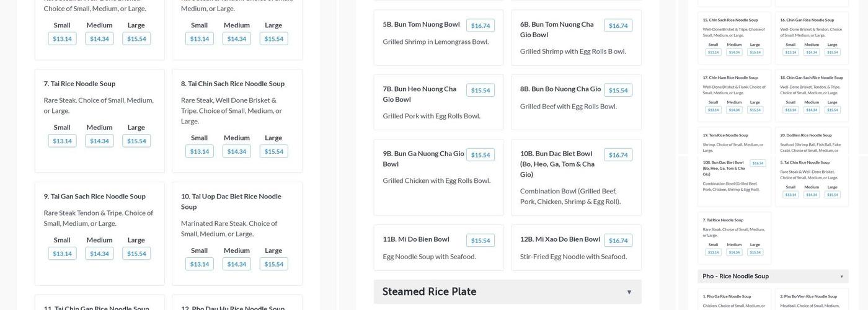Click $16.74 price on 5B. Bun Tom Nuong Bowl
Viewport: 868px width, 310px height.
coord(480,25)
